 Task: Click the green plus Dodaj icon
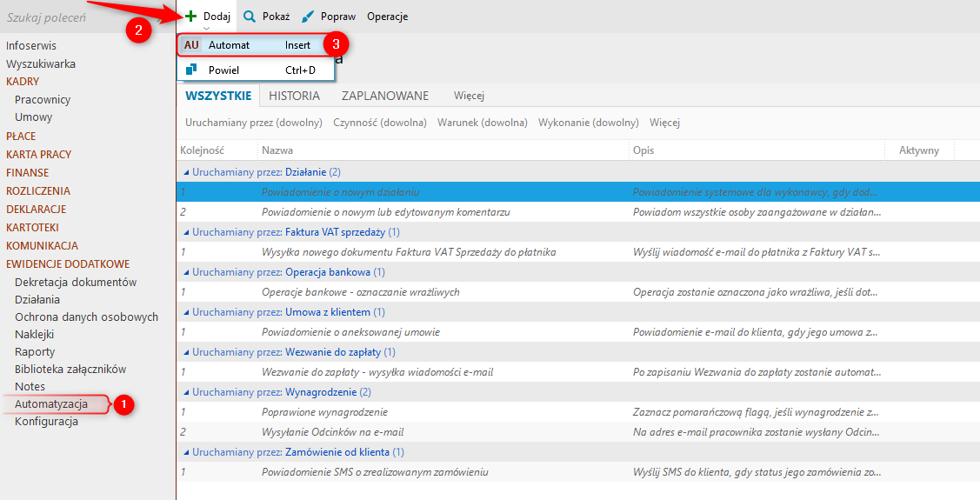pos(190,17)
